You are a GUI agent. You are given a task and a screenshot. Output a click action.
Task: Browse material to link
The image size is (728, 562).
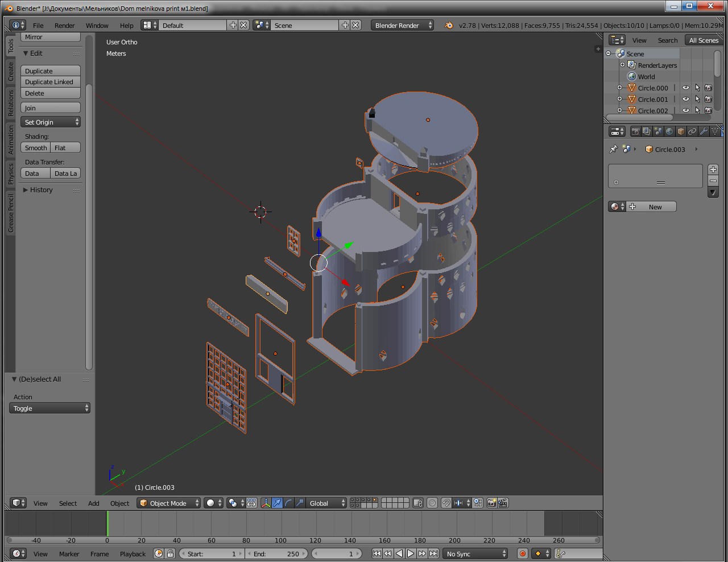click(x=617, y=206)
